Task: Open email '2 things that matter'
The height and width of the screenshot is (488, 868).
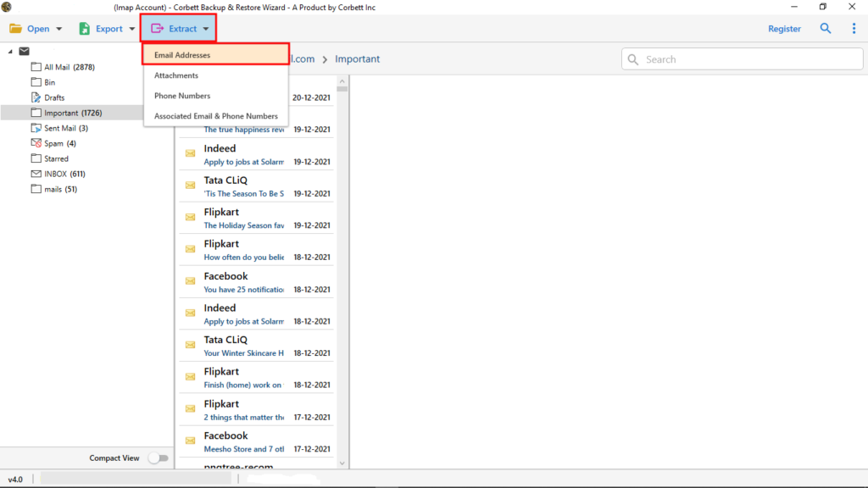Action: point(256,410)
